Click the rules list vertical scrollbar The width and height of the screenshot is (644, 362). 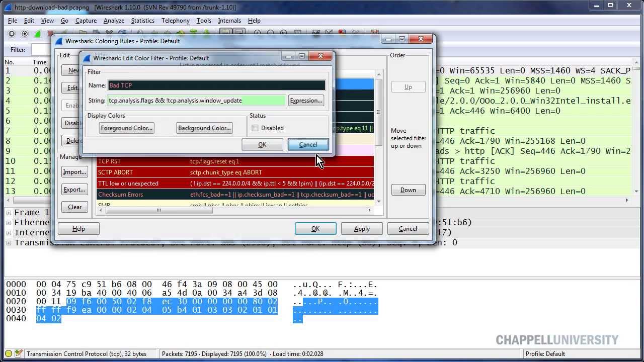pyautogui.click(x=378, y=112)
